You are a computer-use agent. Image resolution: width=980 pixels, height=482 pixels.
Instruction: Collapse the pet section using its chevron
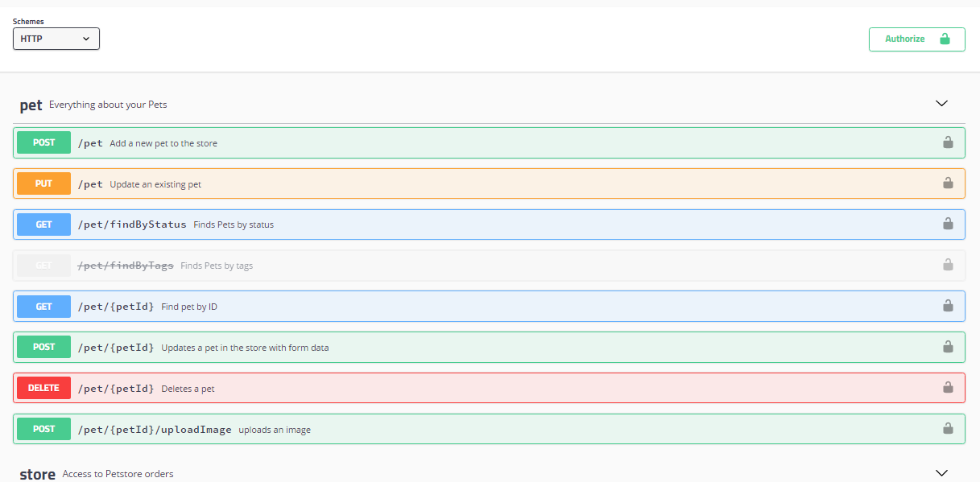tap(941, 103)
